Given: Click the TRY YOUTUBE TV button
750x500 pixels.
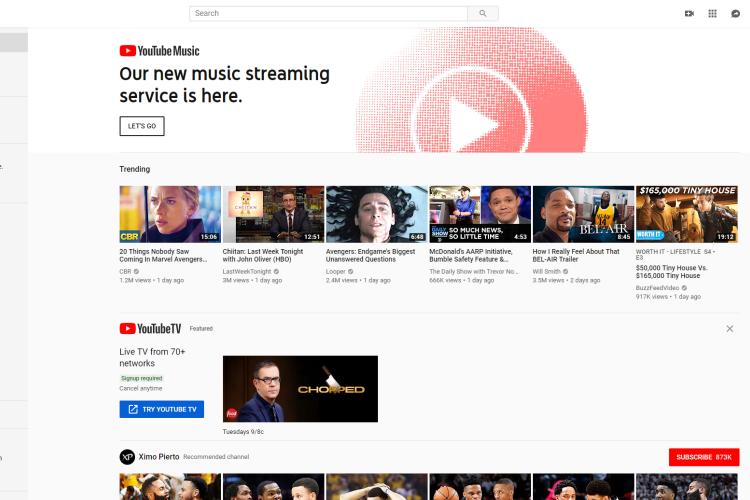Looking at the screenshot, I should 162,409.
